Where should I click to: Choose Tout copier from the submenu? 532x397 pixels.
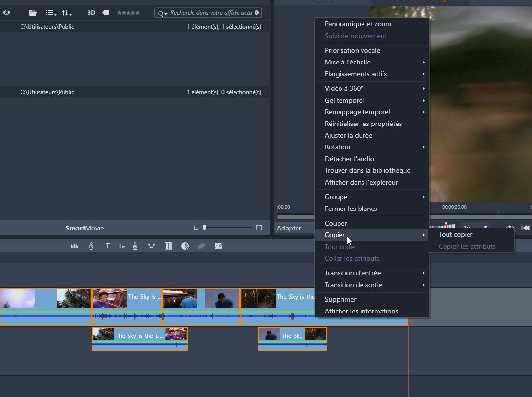(455, 234)
